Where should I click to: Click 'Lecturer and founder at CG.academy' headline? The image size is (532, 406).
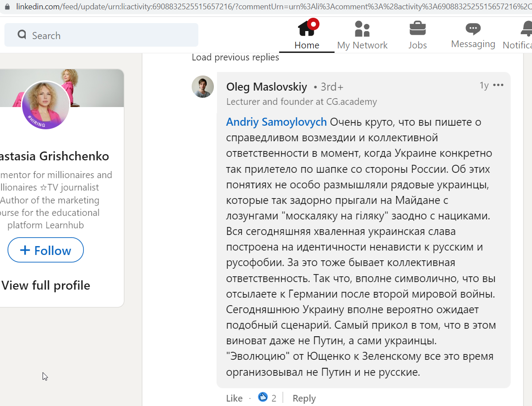pos(302,102)
